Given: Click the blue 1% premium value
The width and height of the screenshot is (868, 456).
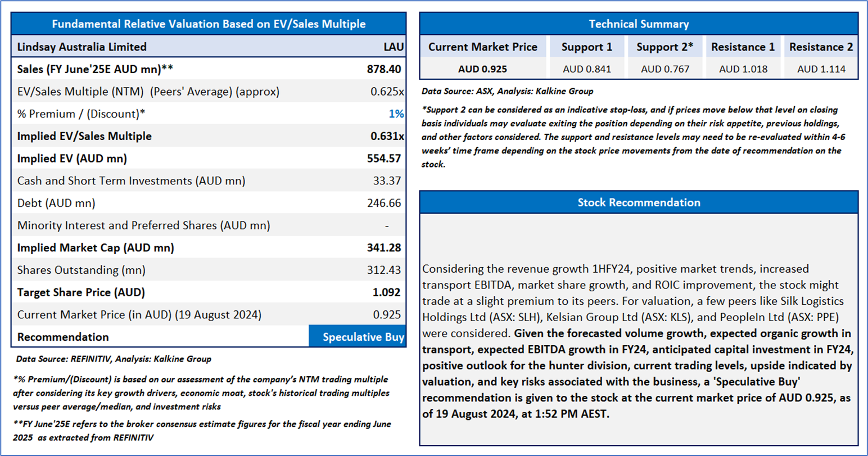Looking at the screenshot, I should [x=396, y=114].
